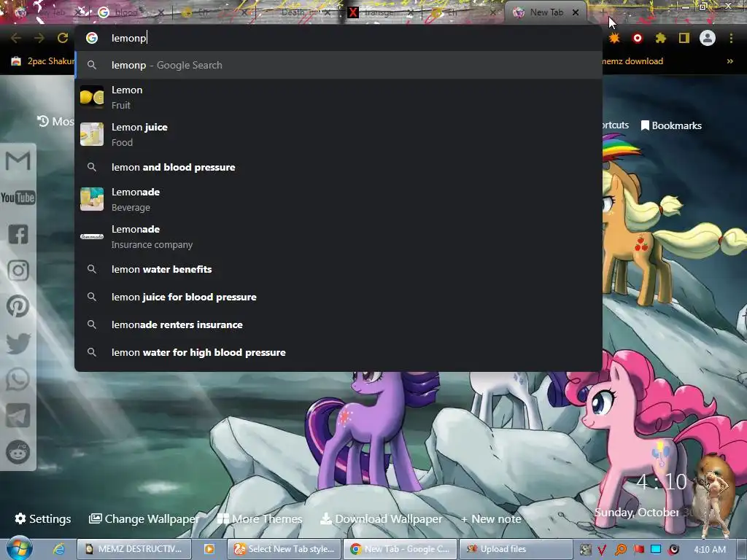Click the Windows Start orb
Viewport: 747px width, 560px height.
point(19,548)
